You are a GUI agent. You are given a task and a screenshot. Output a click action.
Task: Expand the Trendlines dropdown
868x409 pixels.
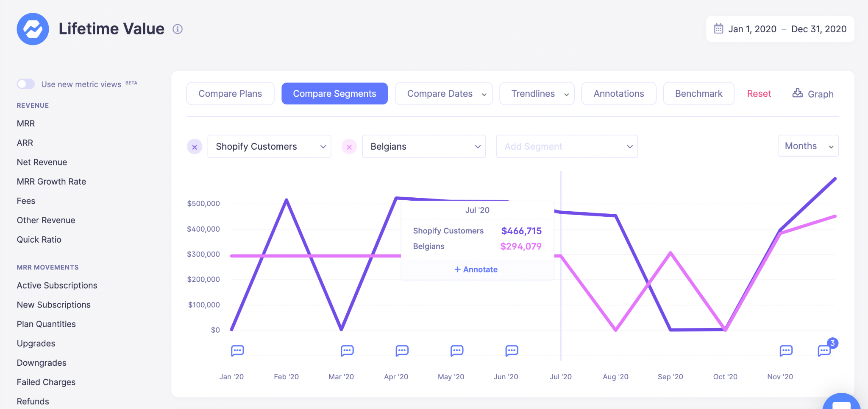[537, 94]
